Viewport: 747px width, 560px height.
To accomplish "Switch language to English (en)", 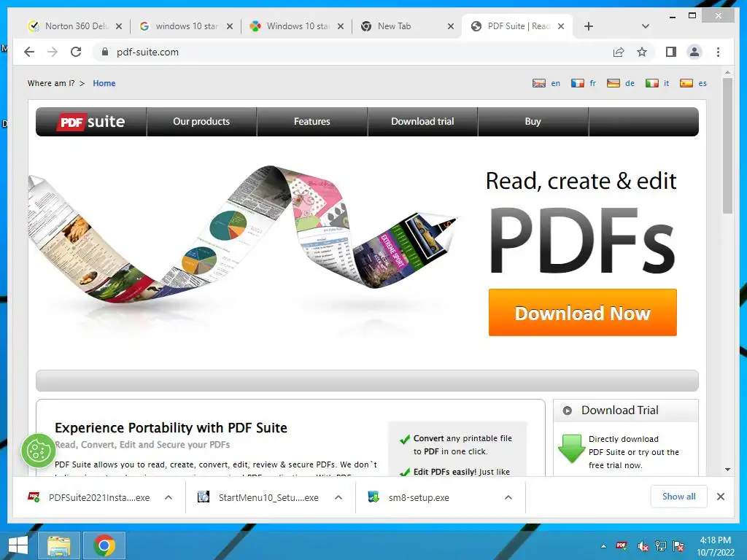I will coord(555,83).
